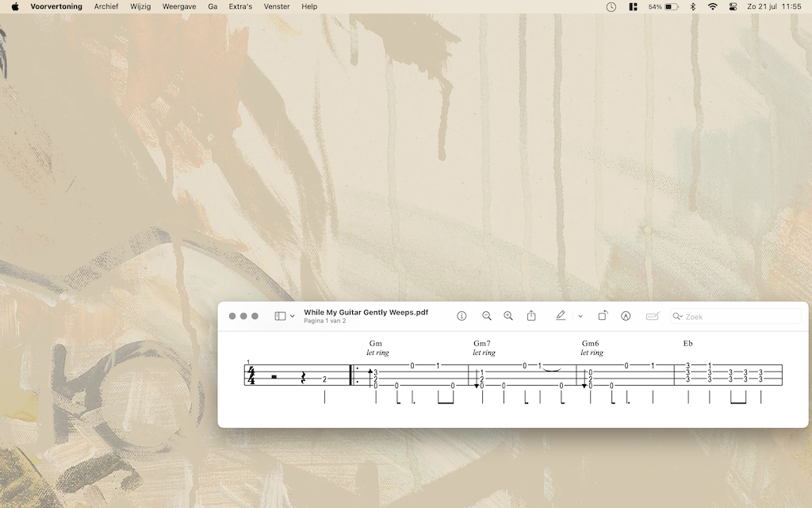Image resolution: width=812 pixels, height=508 pixels.
Task: Open the form filling tool
Action: [653, 316]
